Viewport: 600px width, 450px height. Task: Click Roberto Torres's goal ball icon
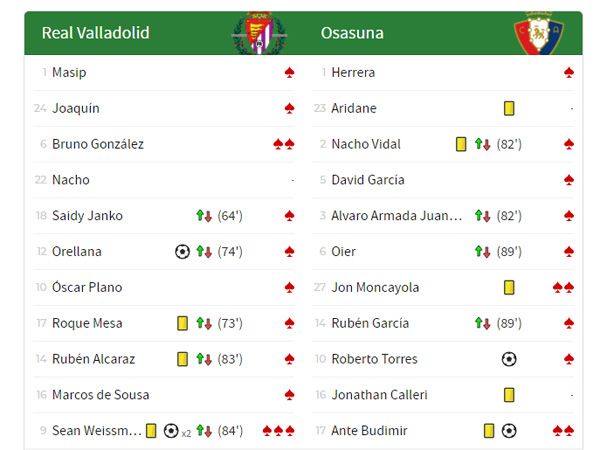pos(509,359)
